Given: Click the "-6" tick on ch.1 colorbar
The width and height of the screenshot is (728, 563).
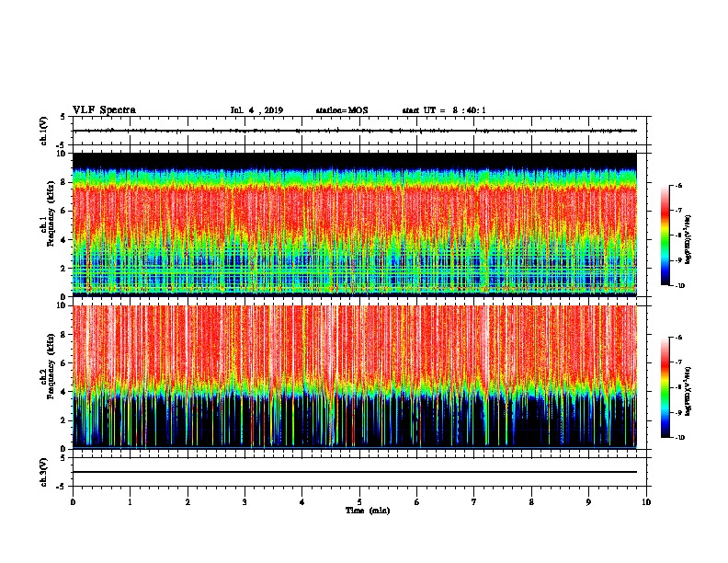Looking at the screenshot, I should point(678,185).
